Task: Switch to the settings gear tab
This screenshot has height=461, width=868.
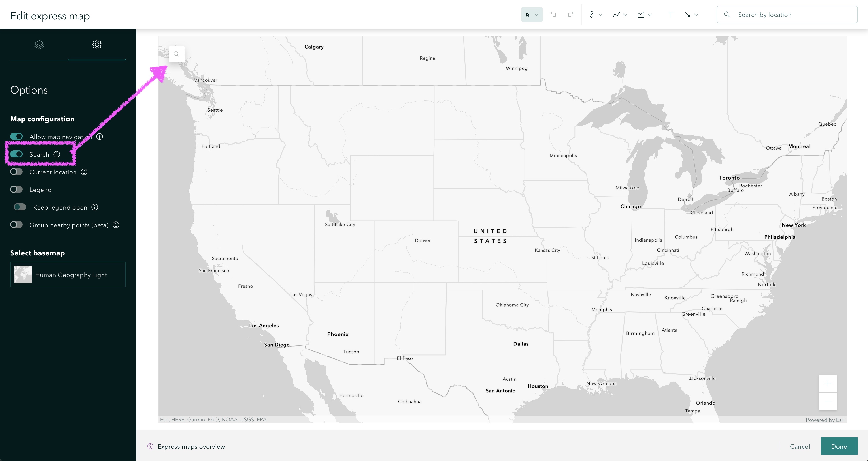Action: click(x=97, y=45)
